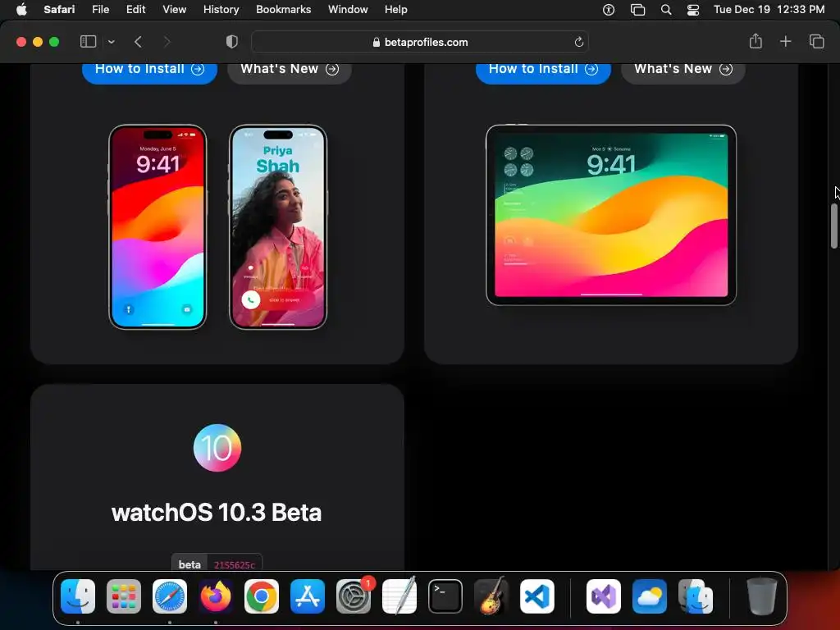Open Safari from the Dock

pos(170,596)
